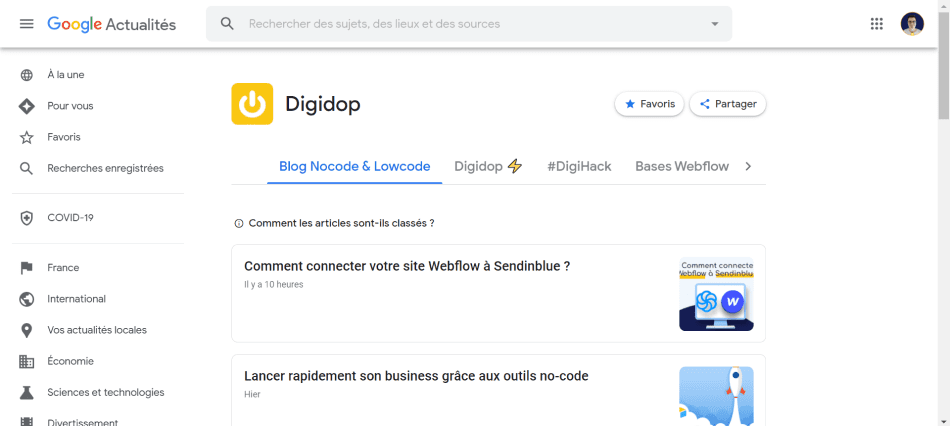Click the Hier timestamp

[x=252, y=395]
